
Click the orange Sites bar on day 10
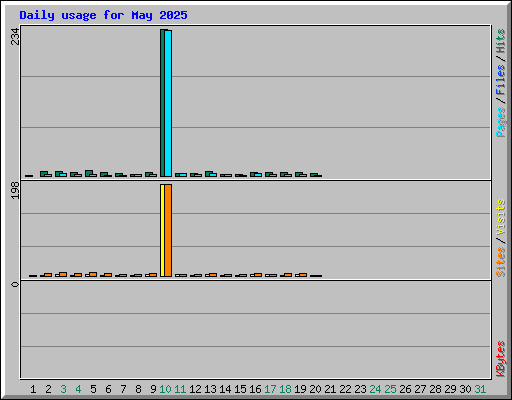pyautogui.click(x=168, y=230)
